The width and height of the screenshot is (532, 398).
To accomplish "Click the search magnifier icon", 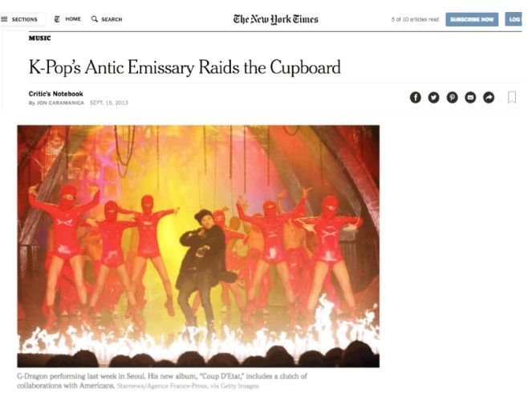I will tap(95, 19).
